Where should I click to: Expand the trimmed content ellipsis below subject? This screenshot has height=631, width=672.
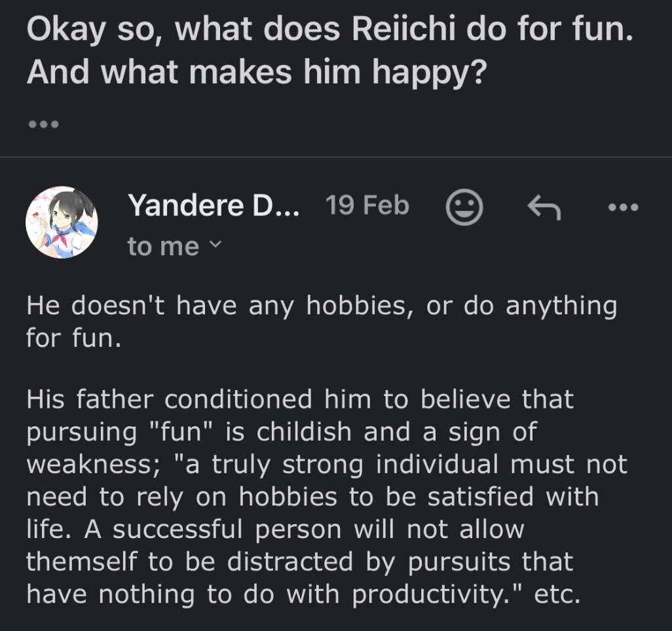(x=43, y=124)
